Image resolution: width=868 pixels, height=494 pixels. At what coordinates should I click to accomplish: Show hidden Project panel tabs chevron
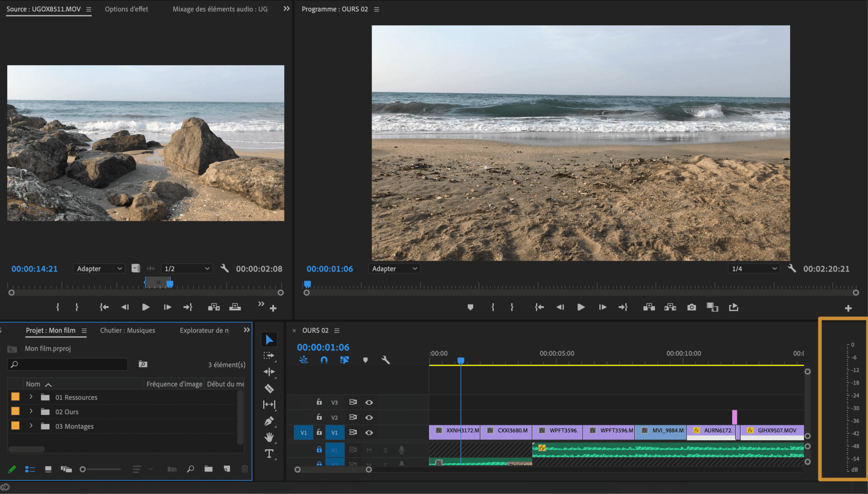(246, 330)
